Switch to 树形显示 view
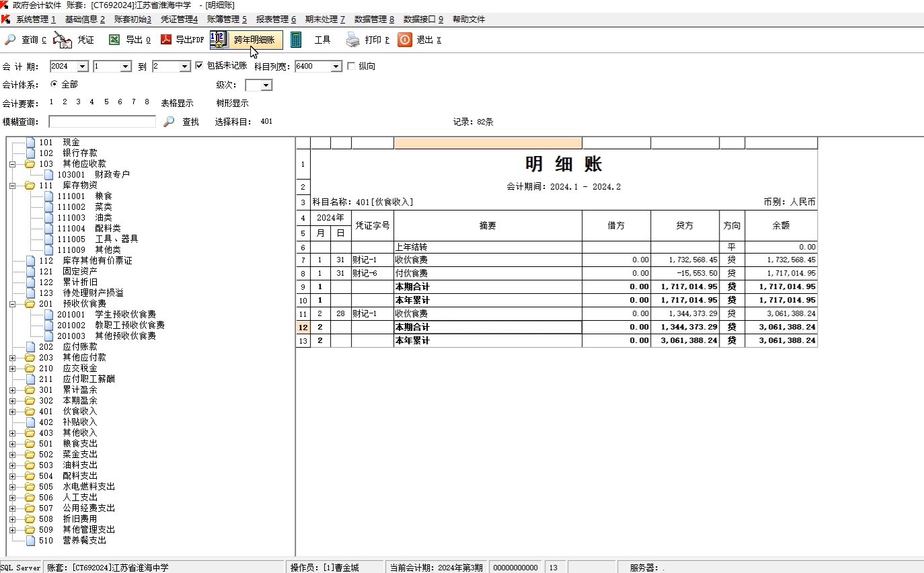The image size is (924, 573). (x=233, y=104)
